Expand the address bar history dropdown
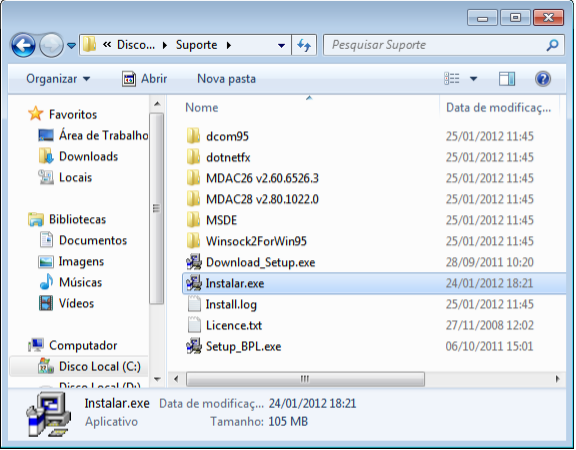The height and width of the screenshot is (450, 576). pyautogui.click(x=281, y=46)
